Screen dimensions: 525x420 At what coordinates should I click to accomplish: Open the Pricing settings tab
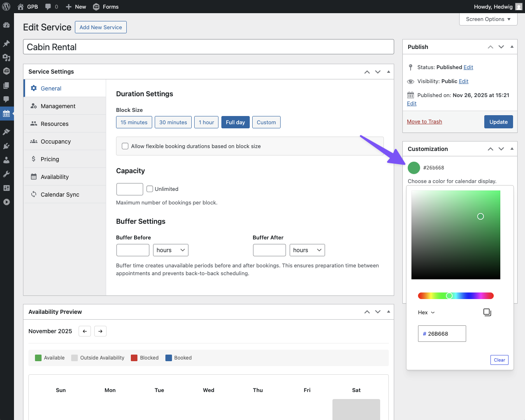(50, 159)
